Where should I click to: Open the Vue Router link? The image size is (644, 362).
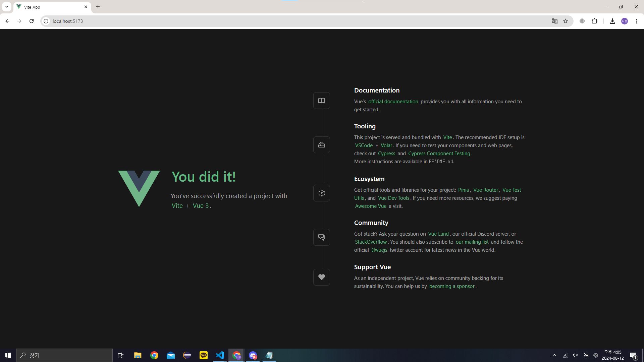(486, 190)
